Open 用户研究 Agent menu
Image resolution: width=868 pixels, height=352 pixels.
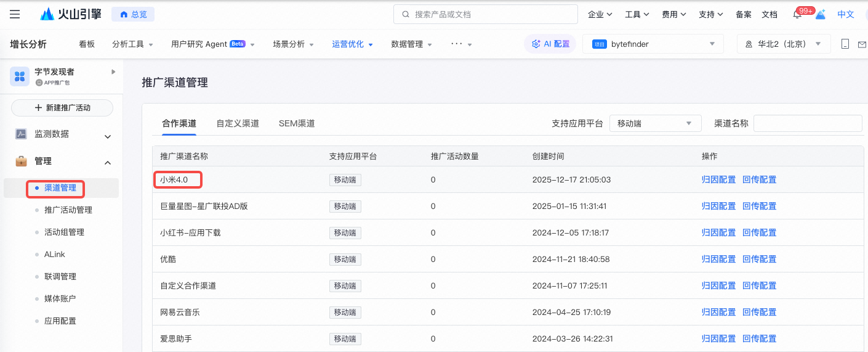212,44
